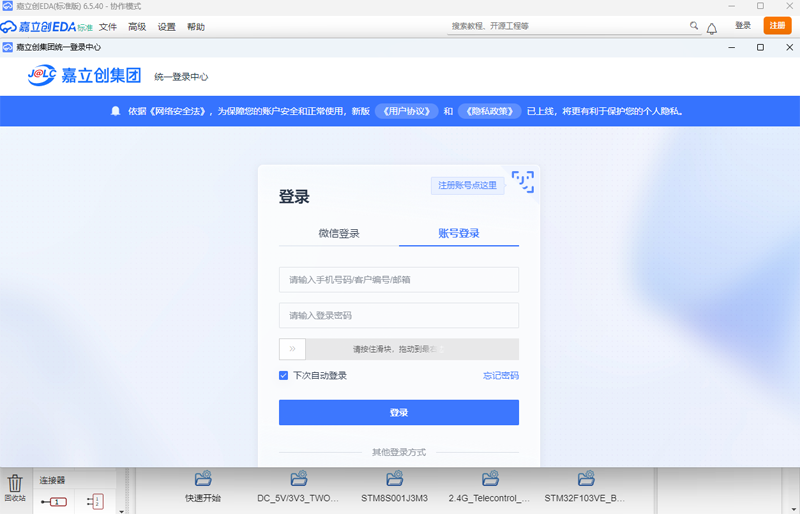Click the search magnifier icon

(694, 26)
